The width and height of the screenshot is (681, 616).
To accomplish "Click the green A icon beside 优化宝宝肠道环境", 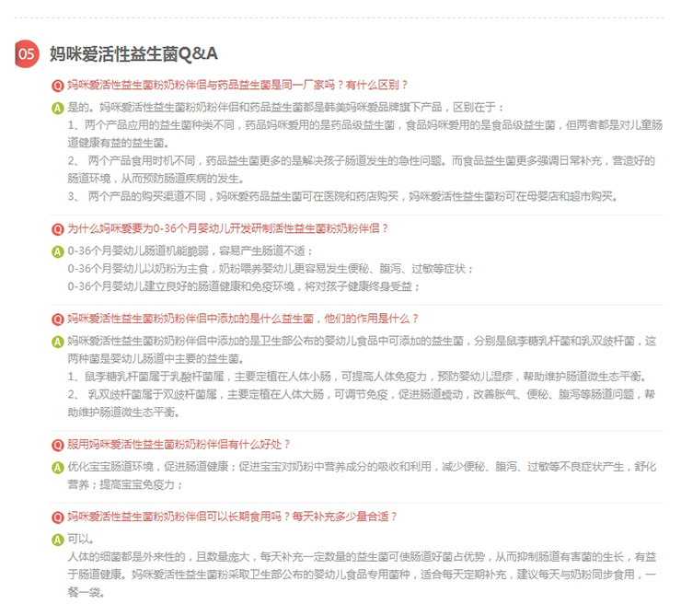I will click(x=58, y=468).
